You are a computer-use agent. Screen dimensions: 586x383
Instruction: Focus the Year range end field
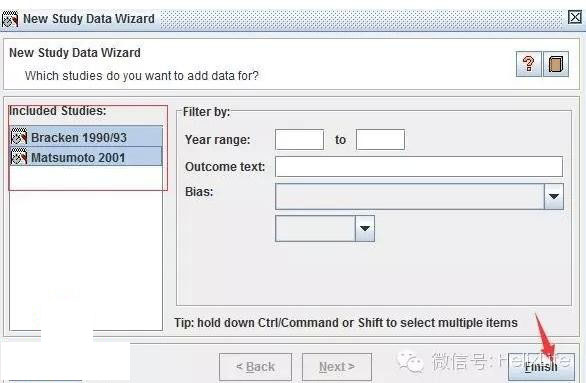(380, 140)
